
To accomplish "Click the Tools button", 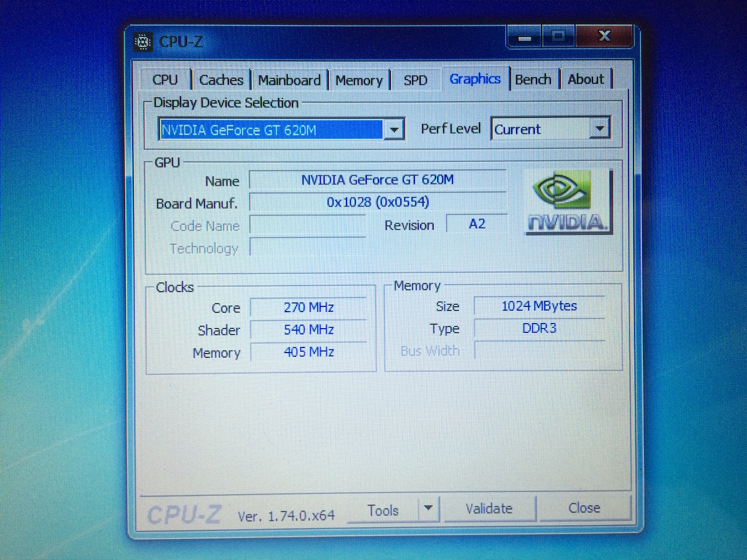I will 383,510.
